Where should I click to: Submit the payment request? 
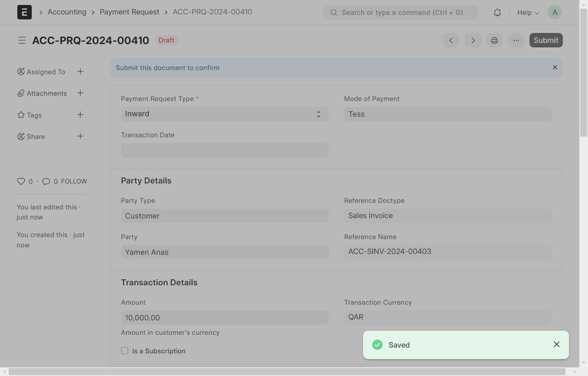tap(546, 40)
